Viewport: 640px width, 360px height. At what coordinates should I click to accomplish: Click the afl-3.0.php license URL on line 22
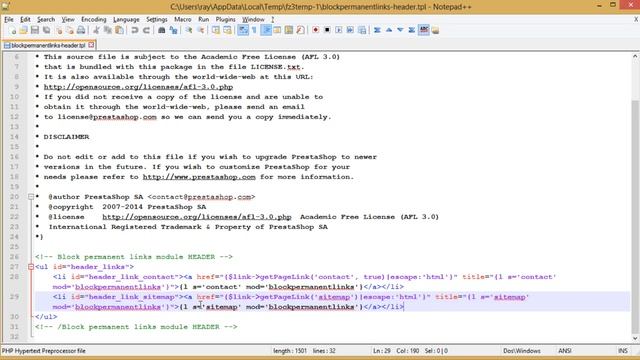point(197,217)
